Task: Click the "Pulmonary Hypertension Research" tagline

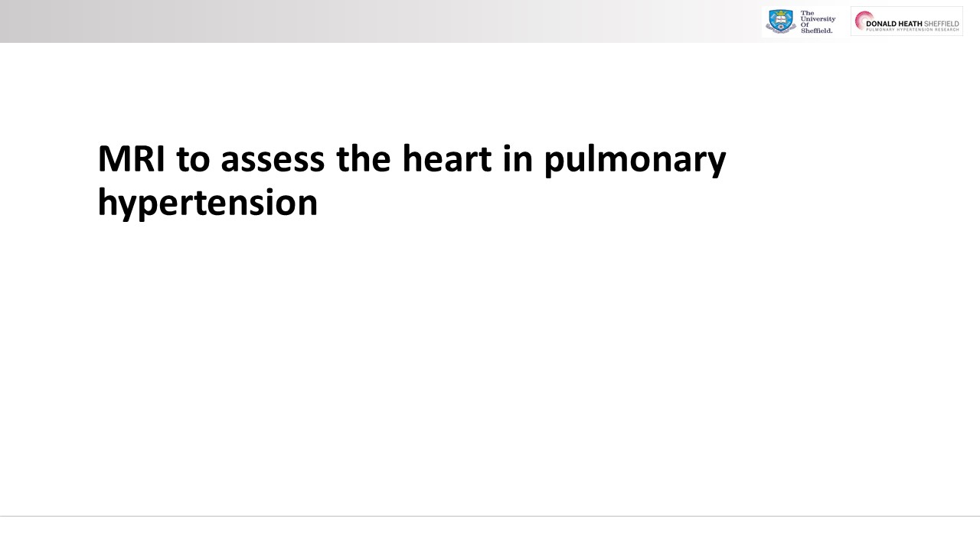Action: coord(912,30)
